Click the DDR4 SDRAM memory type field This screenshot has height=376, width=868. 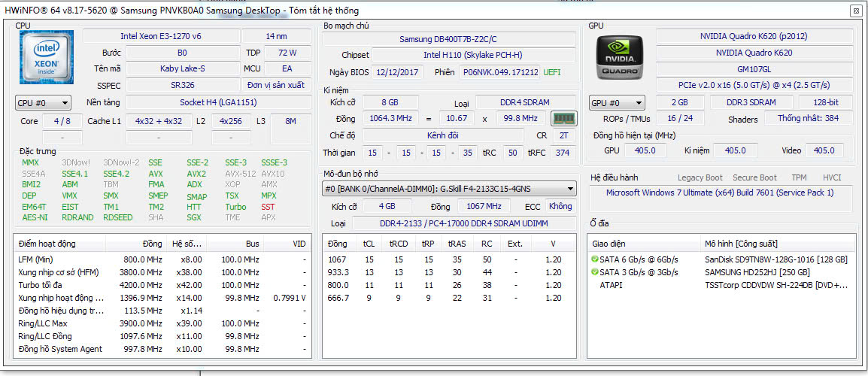click(x=526, y=102)
